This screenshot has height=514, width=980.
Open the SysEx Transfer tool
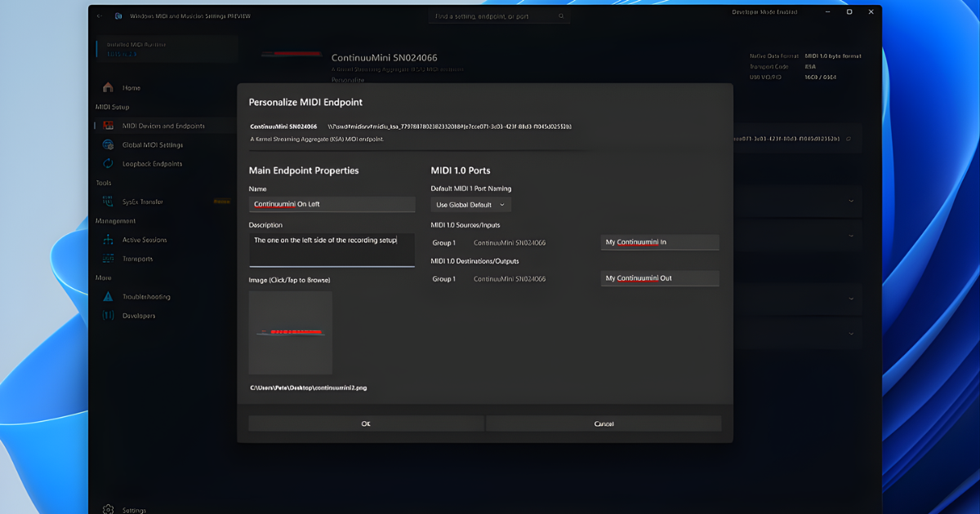(143, 202)
